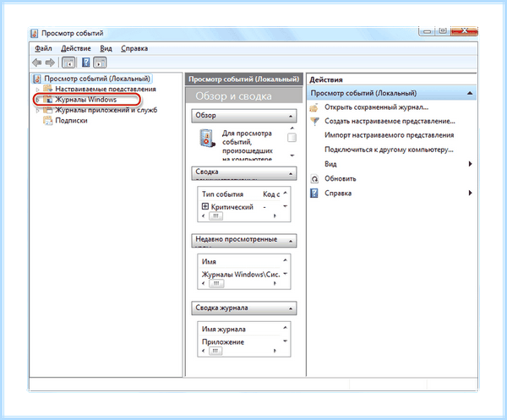Viewport: 507px width, 420px height.
Task: Click scroll-down arrow in 'Обзор' text area
Action: click(292, 155)
